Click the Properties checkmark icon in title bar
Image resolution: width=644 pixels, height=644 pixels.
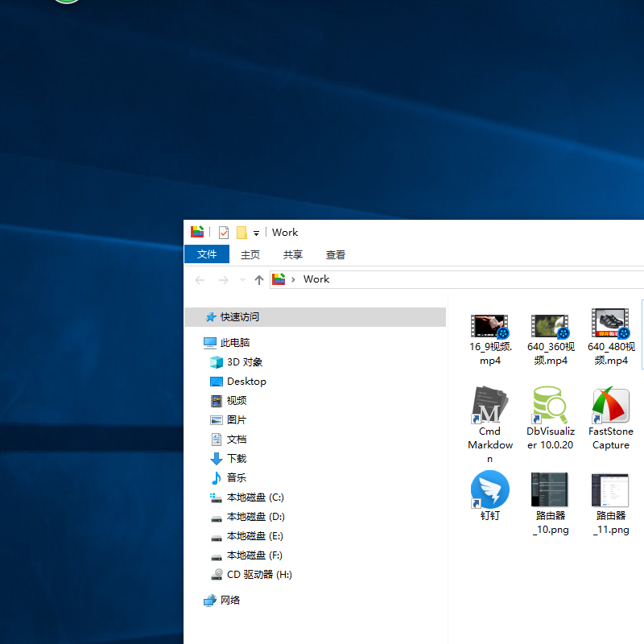224,233
